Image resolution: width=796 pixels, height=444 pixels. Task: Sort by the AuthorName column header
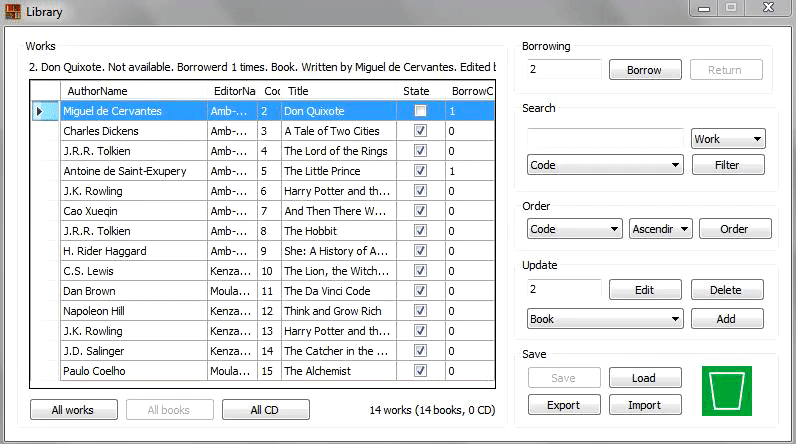(133, 91)
